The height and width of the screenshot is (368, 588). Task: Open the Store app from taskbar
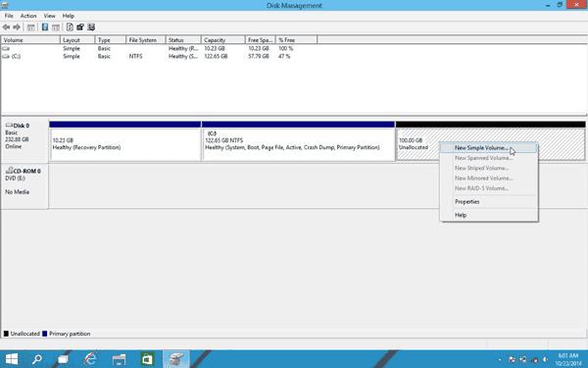[x=147, y=359]
